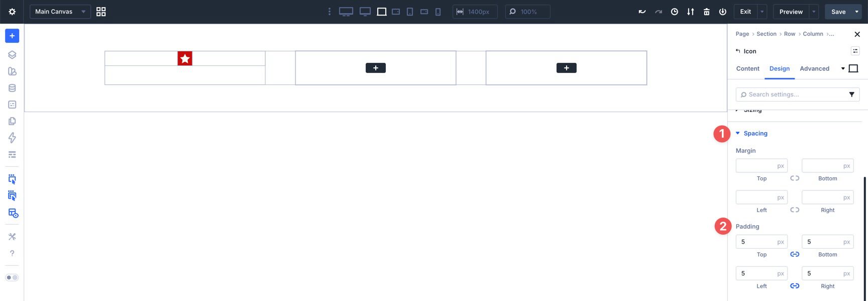Open the design presets sidebar icon
The height and width of the screenshot is (301, 868).
(x=12, y=71)
